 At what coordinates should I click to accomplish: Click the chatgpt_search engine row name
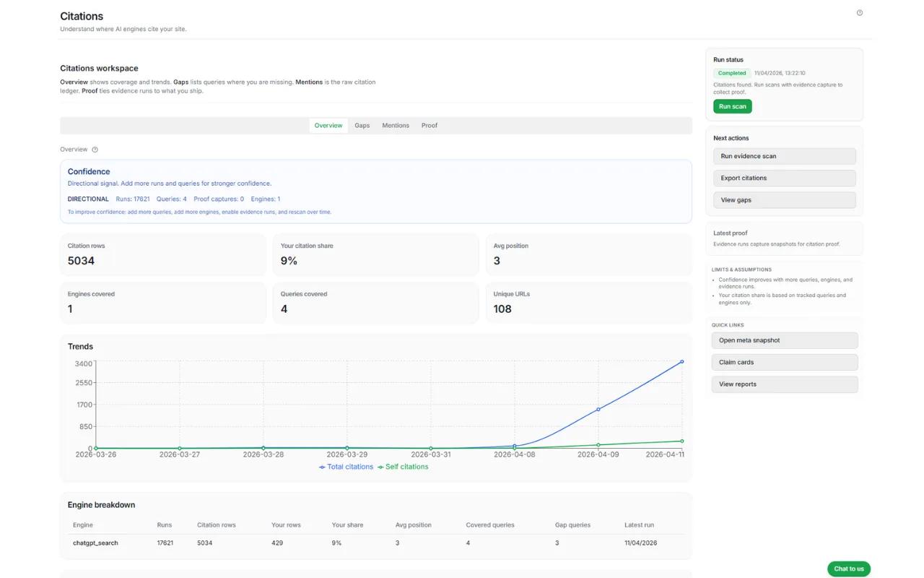pyautogui.click(x=95, y=543)
